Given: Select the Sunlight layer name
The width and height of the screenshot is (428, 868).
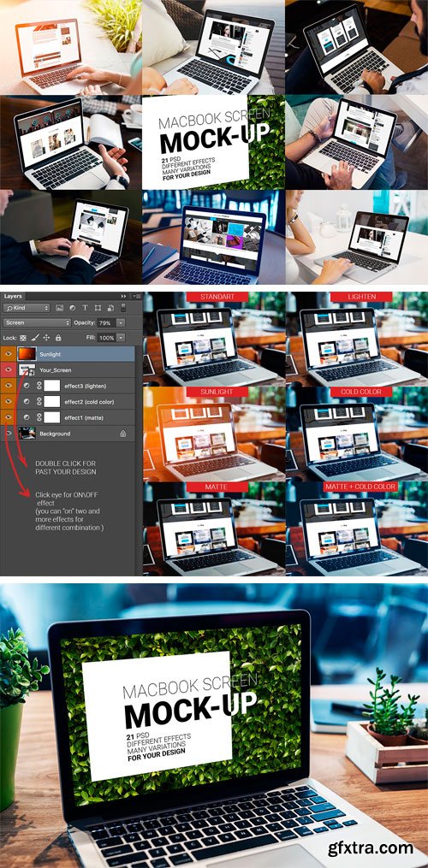Looking at the screenshot, I should pos(51,354).
